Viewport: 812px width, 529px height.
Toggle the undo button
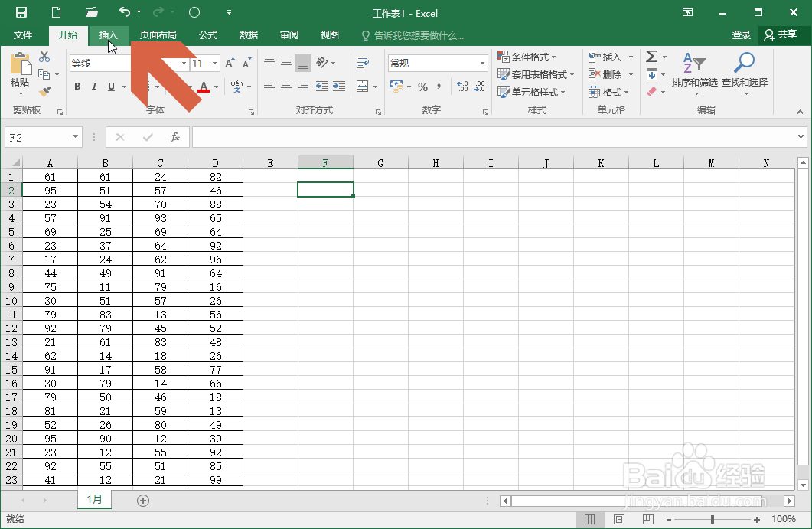(126, 13)
